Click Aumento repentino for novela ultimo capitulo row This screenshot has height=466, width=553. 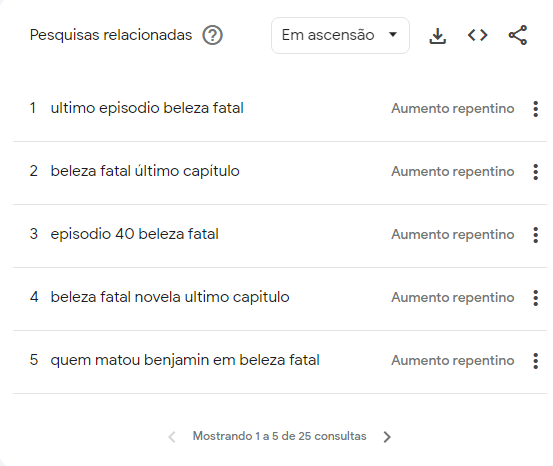point(453,297)
